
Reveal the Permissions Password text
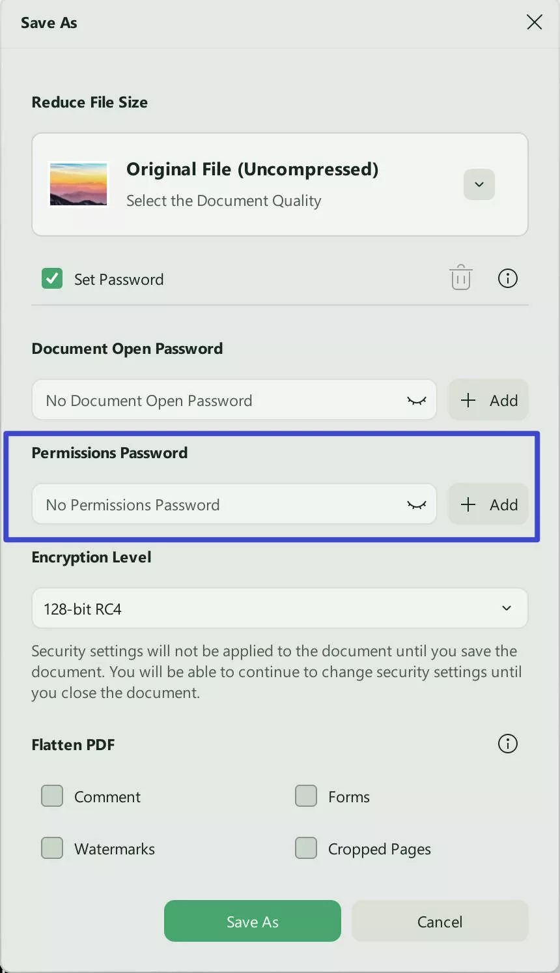tap(416, 504)
